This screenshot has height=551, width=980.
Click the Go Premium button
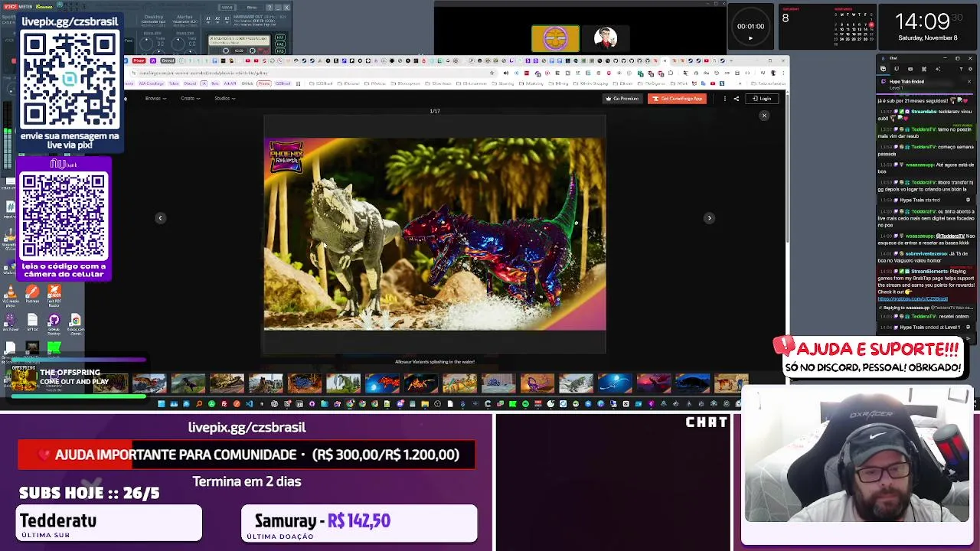click(x=622, y=99)
